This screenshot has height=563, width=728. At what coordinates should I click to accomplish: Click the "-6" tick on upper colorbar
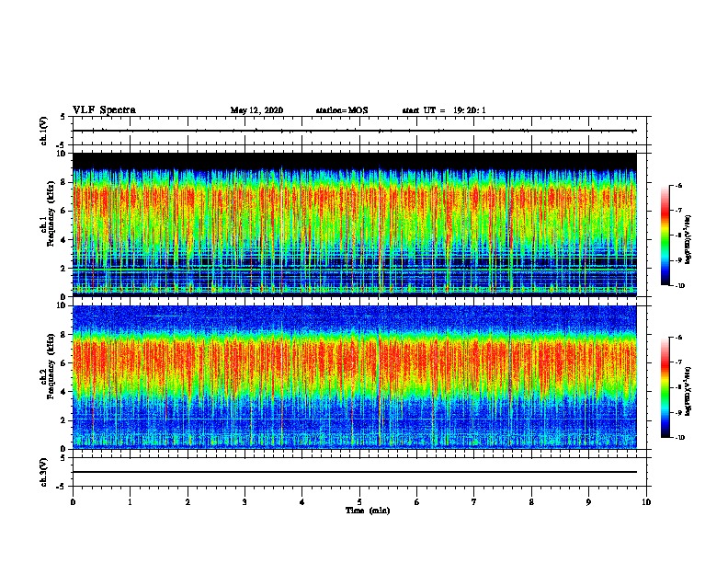click(678, 185)
